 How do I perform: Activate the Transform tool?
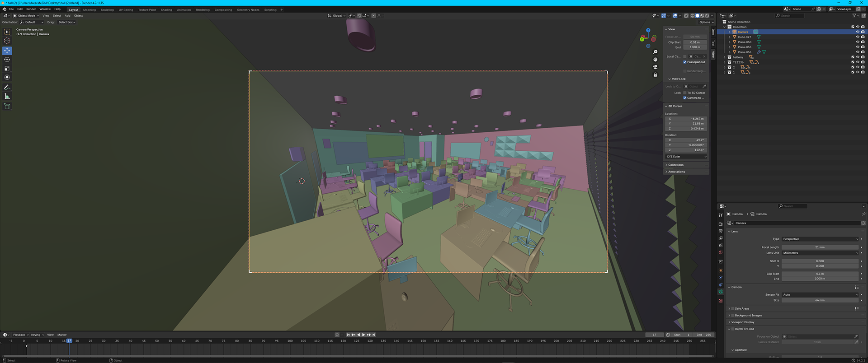(x=7, y=77)
